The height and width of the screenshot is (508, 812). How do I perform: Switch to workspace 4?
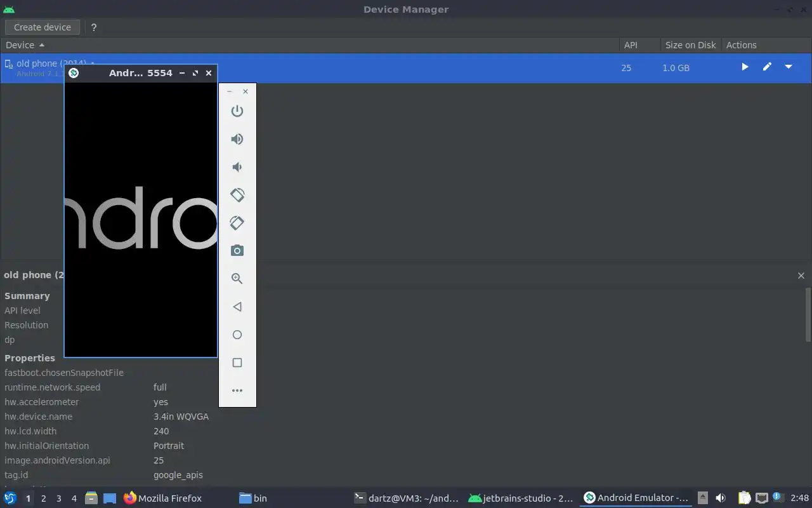74,498
